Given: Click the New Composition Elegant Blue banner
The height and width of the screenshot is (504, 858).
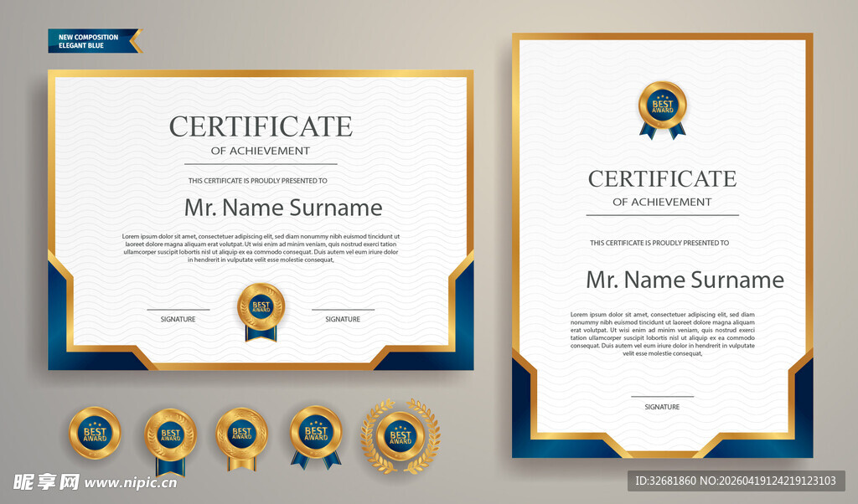Looking at the screenshot, I should [x=94, y=41].
